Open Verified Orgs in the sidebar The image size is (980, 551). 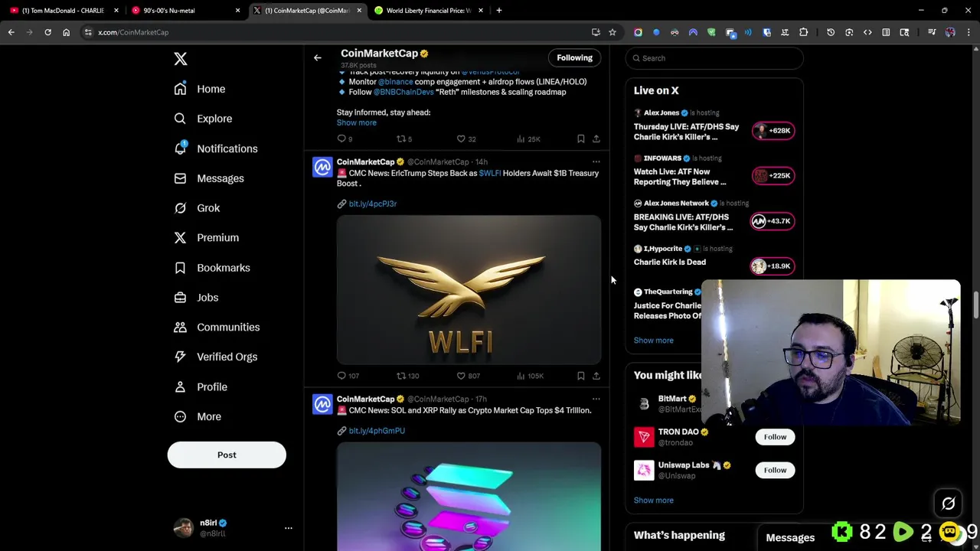tap(215, 357)
